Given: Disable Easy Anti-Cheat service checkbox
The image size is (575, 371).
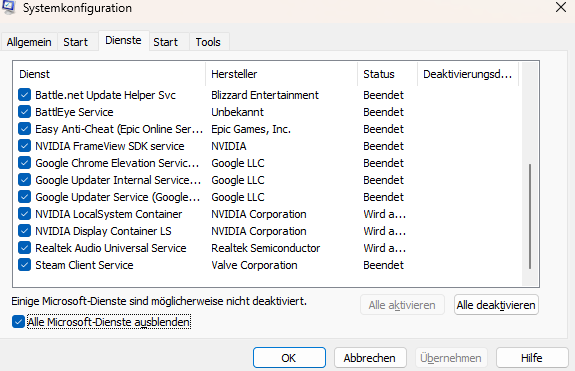Looking at the screenshot, I should coord(24,129).
